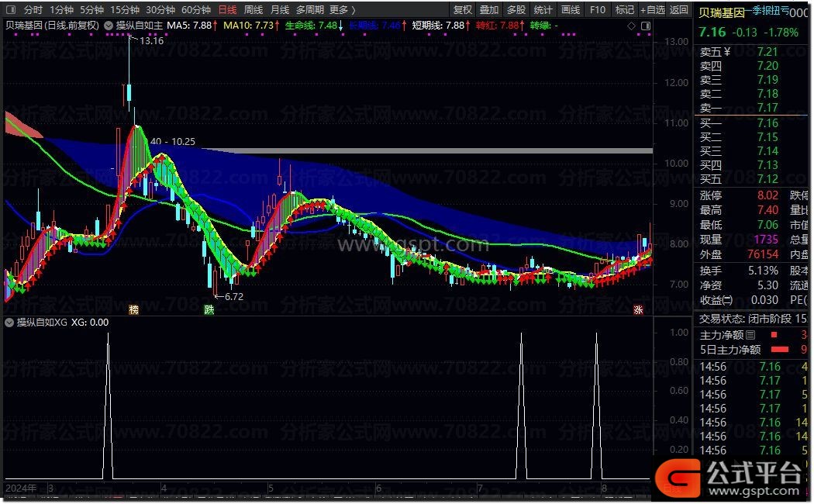Click the 2024年 label on time axis
The width and height of the screenshot is (814, 504).
(x=21, y=488)
